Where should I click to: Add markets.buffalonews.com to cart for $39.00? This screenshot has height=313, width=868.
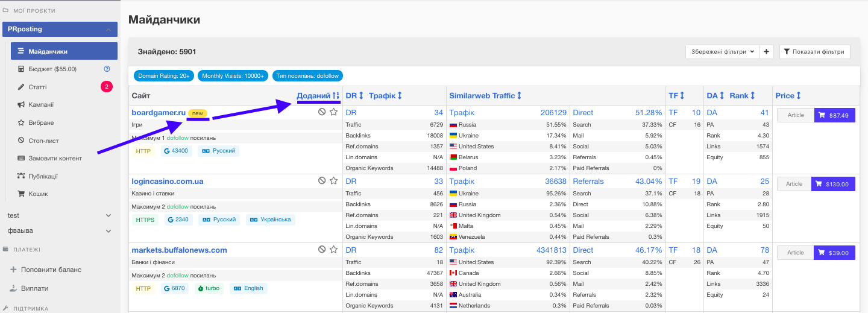click(x=835, y=253)
